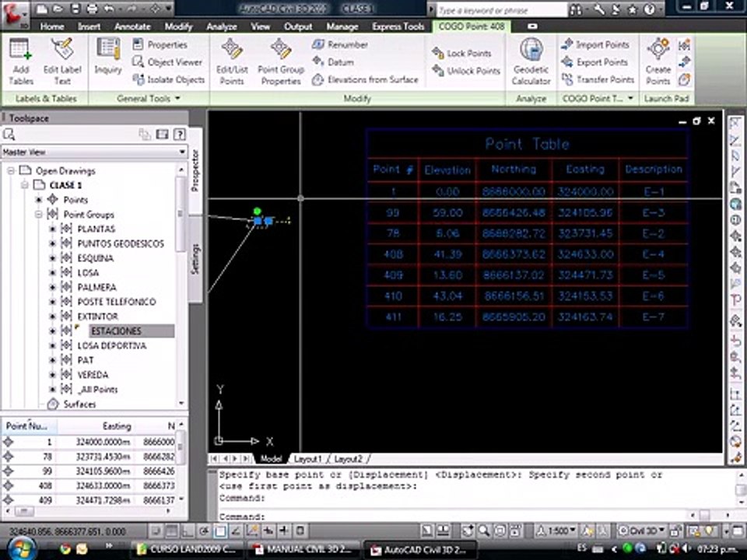Open Edit/List Points
Image resolution: width=747 pixels, height=560 pixels.
pyautogui.click(x=232, y=62)
